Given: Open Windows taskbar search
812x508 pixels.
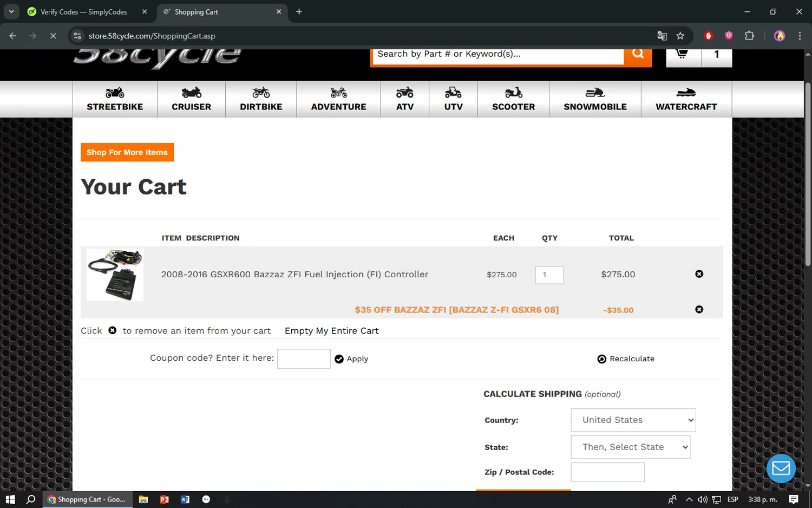Looking at the screenshot, I should 31,499.
